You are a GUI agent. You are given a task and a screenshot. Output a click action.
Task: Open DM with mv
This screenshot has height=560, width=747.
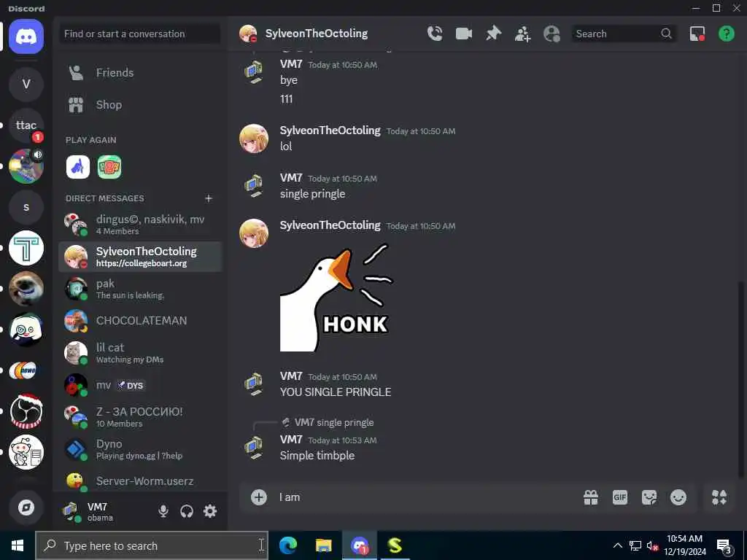coord(139,385)
